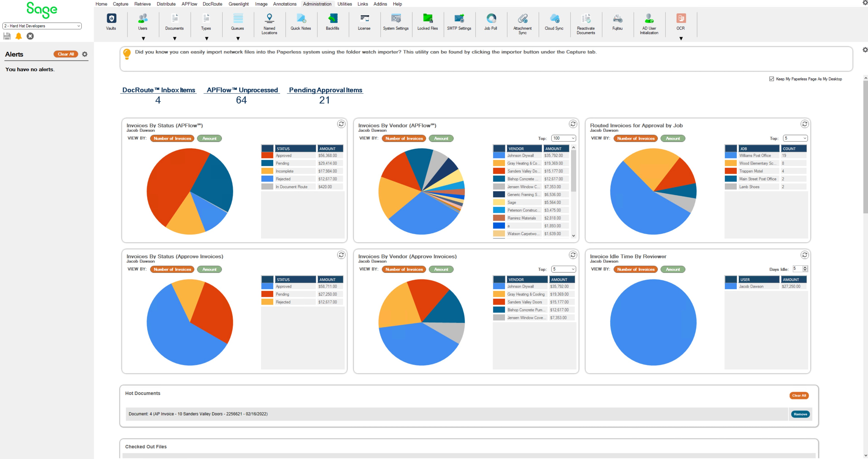Click the Fujitsu scanner icon
Image resolution: width=868 pixels, height=459 pixels.
tap(617, 22)
